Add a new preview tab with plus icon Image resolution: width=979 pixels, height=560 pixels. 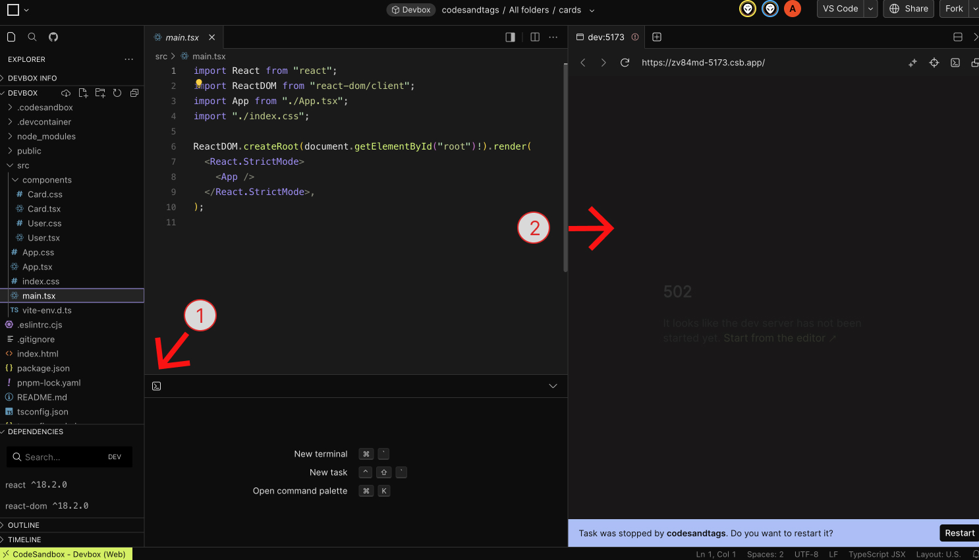click(x=657, y=37)
